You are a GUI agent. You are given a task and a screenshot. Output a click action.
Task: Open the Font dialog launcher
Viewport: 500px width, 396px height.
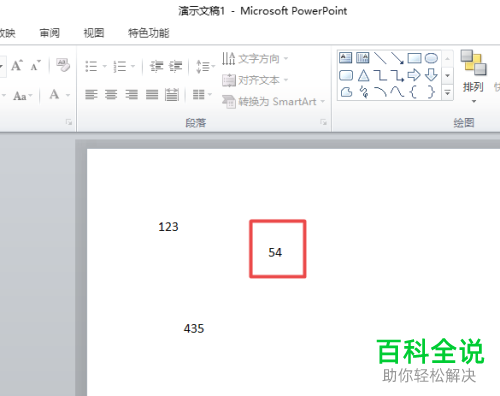(69, 122)
